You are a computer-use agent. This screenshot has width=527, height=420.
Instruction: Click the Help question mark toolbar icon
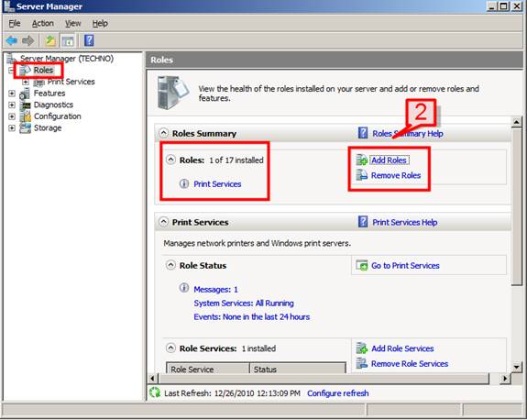[x=89, y=40]
